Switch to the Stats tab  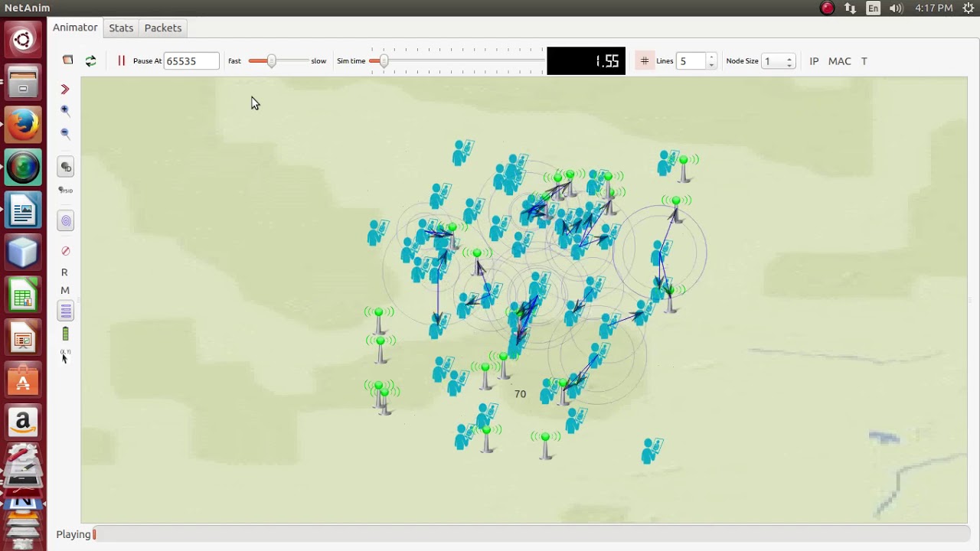[x=121, y=28]
